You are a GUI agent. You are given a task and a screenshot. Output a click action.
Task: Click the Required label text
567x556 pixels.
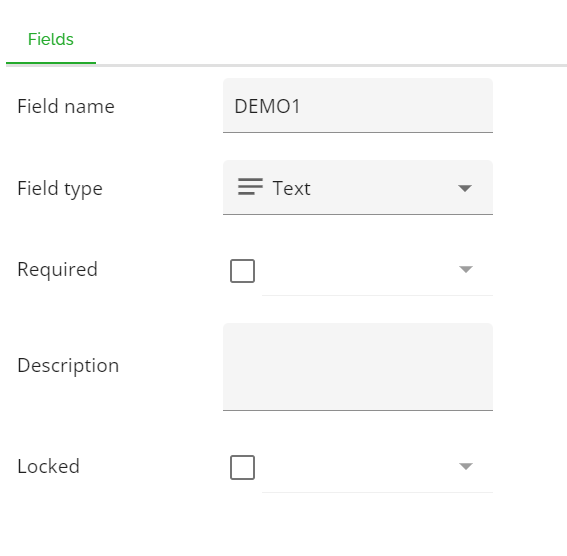click(57, 270)
